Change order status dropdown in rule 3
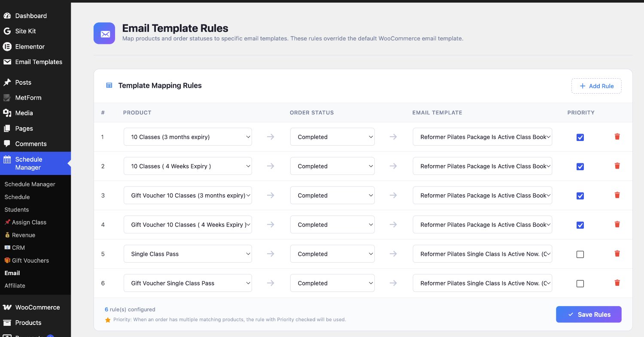The image size is (644, 337). (332, 195)
